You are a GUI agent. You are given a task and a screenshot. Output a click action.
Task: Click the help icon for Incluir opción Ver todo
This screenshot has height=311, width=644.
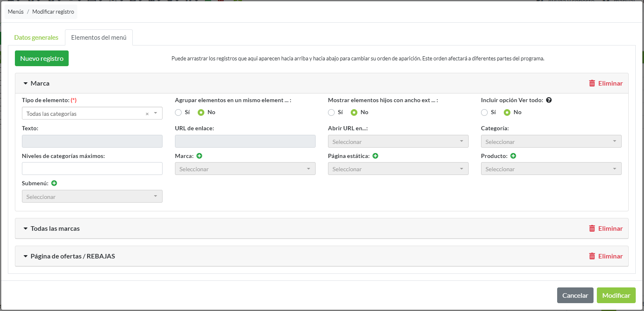pos(549,100)
